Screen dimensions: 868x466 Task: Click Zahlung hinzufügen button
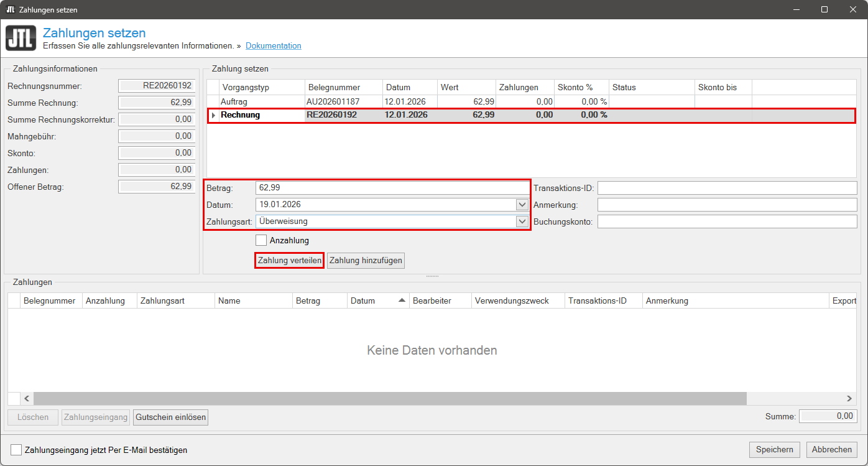tap(366, 261)
